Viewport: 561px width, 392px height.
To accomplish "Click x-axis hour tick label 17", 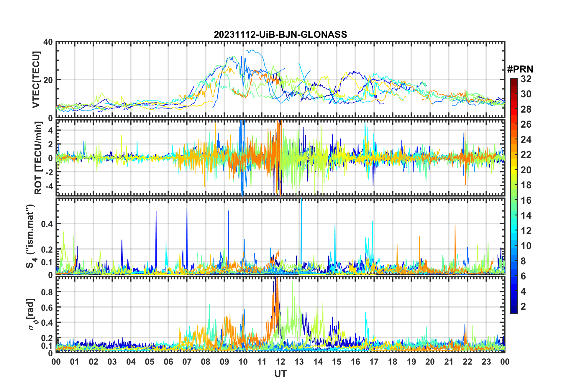I will coord(374,362).
